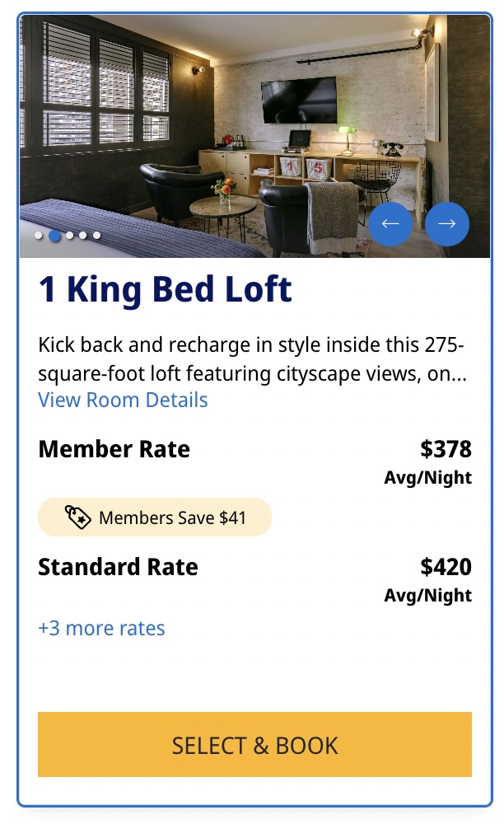Click Avg/Night under the member price
This screenshot has height=824, width=504.
pyautogui.click(x=428, y=476)
